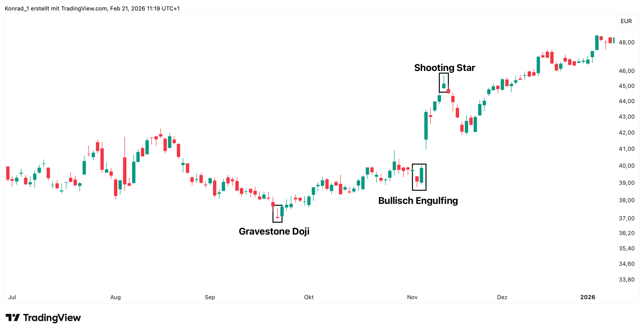644x332 pixels.
Task: Click the Gravestone Doji text label
Action: (x=274, y=231)
